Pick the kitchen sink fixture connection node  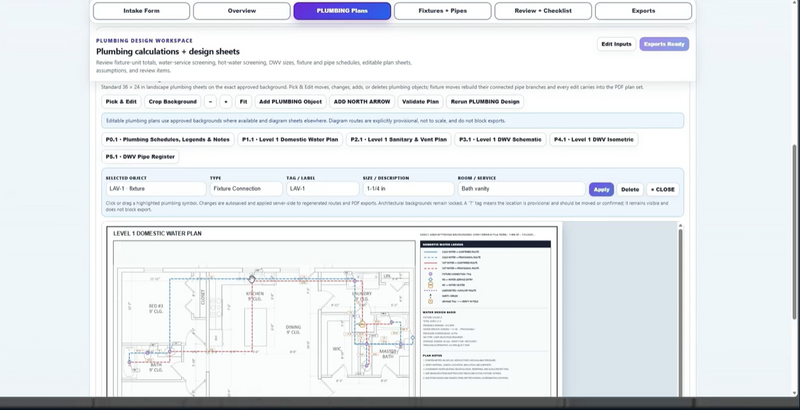click(x=252, y=279)
